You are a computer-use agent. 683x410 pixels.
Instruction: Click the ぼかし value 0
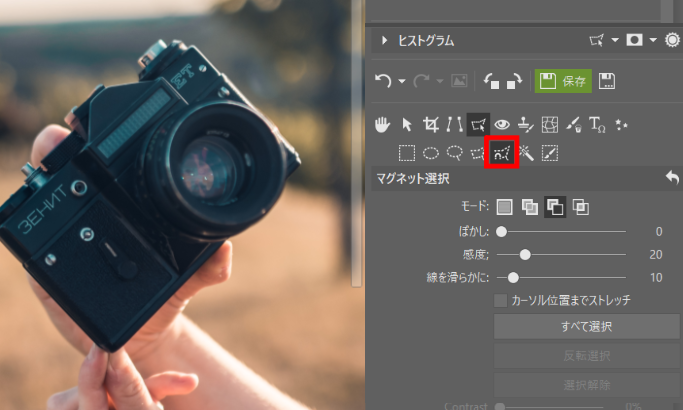[659, 231]
